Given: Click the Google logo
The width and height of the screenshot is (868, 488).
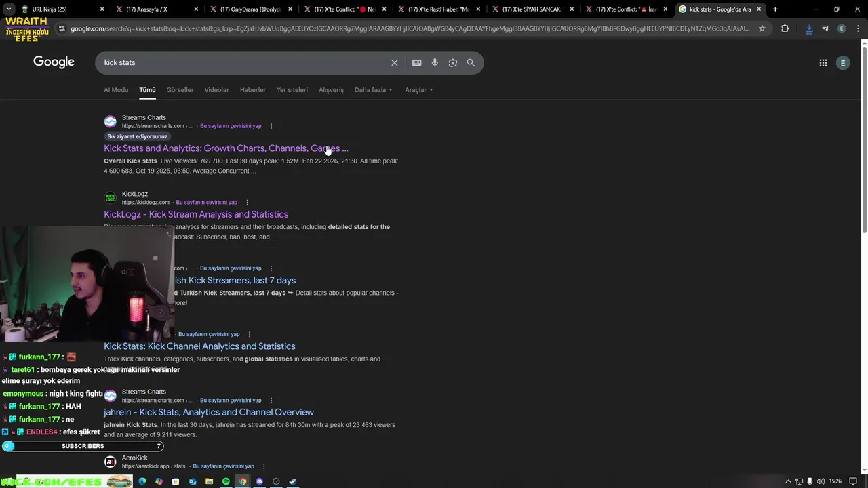Looking at the screenshot, I should pyautogui.click(x=54, y=62).
